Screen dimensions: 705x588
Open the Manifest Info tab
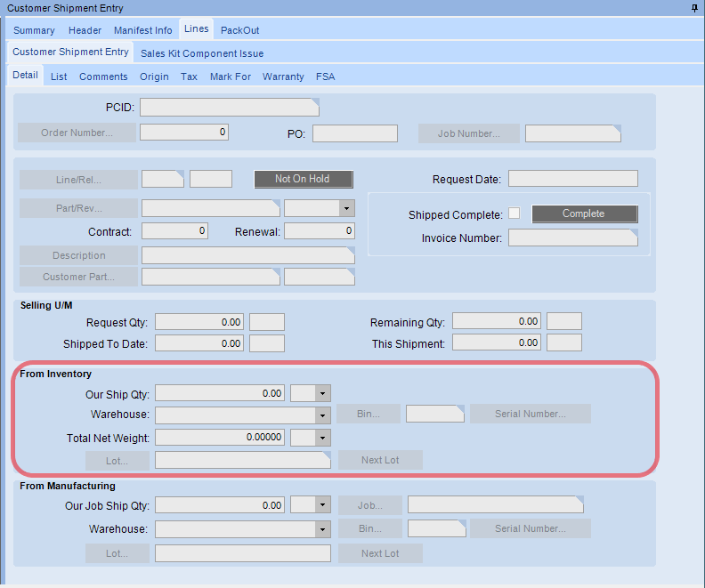point(142,30)
